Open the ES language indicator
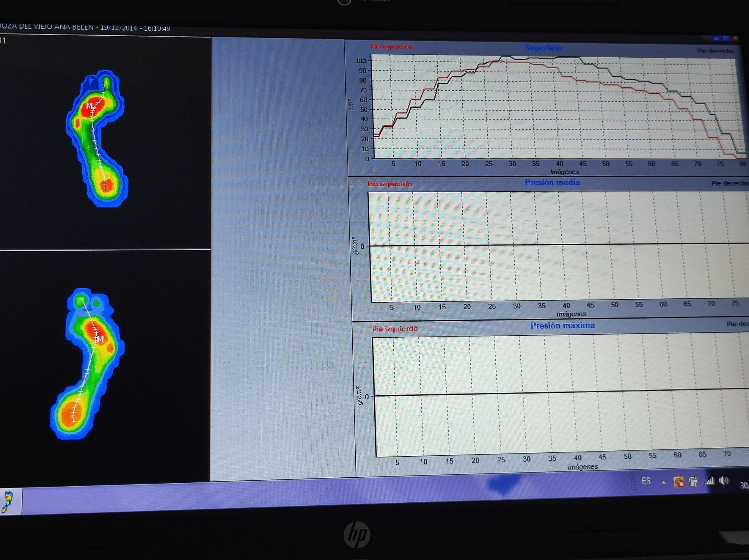This screenshot has height=560, width=749. [646, 481]
